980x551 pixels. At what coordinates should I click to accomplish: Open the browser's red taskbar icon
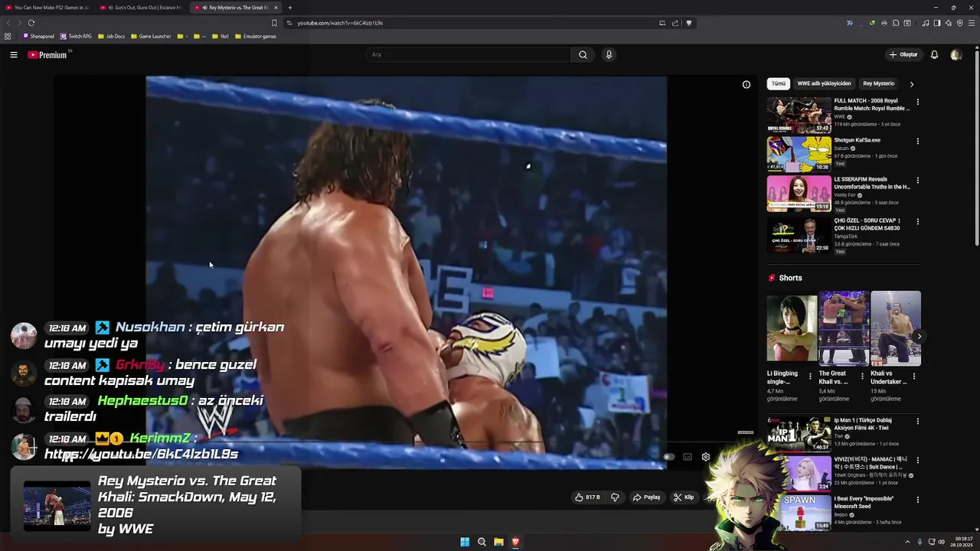[515, 542]
